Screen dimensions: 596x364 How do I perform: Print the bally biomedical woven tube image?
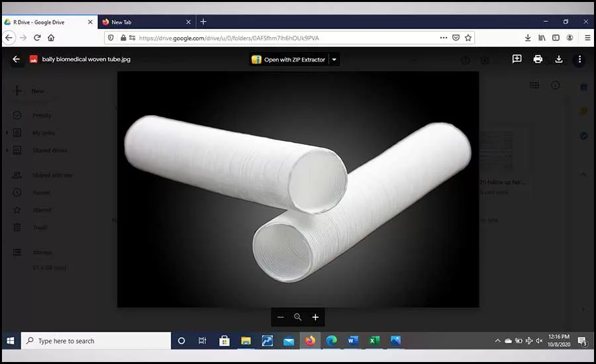click(x=538, y=60)
